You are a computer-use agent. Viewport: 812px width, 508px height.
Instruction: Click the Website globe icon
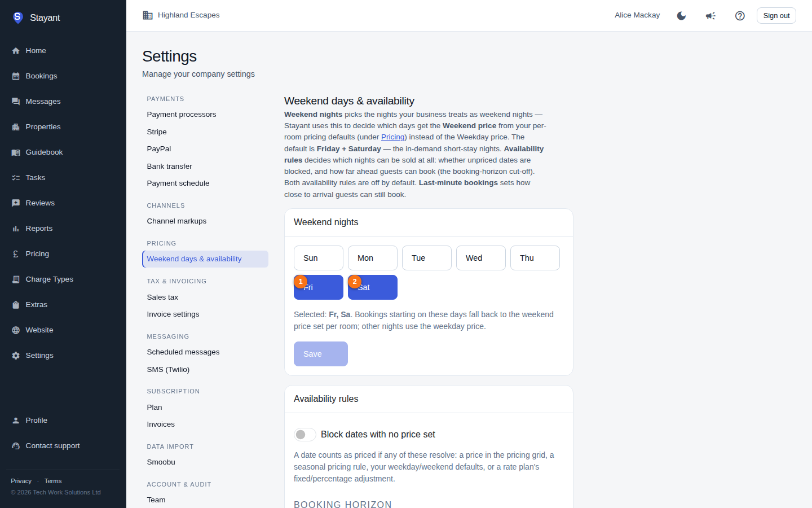coord(16,330)
